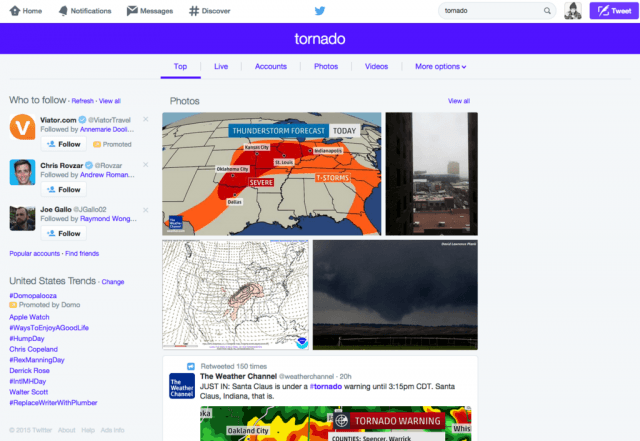
Task: Open Walter Scott trend
Action: point(29,392)
